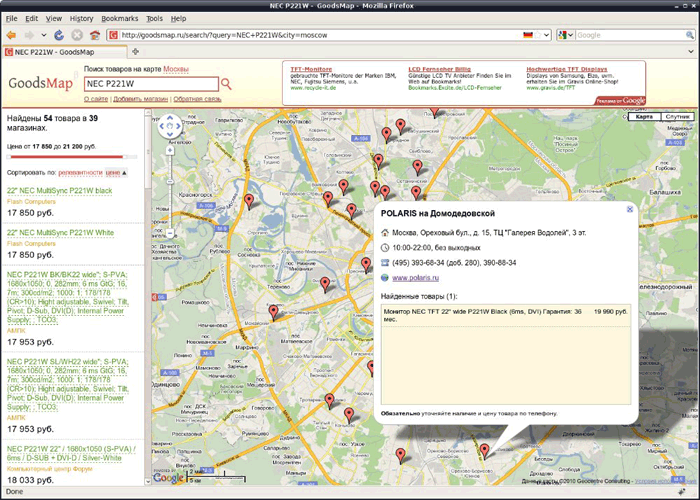Click the map zoom out minus button
Screen dimensions: 700x500
pyautogui.click(x=170, y=233)
